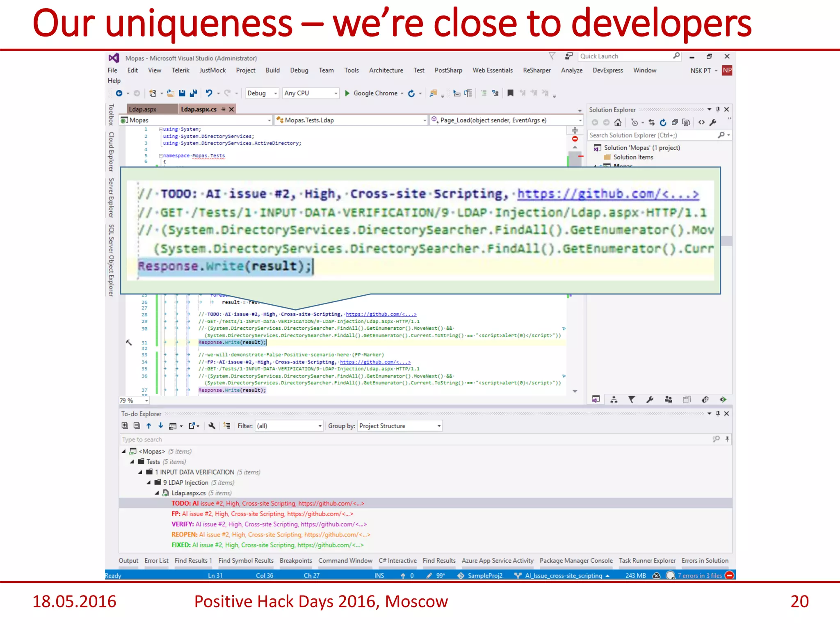Image resolution: width=840 pixels, height=630 pixels.
Task: Click the feedback icon beside Quick Launch
Action: pyautogui.click(x=568, y=56)
